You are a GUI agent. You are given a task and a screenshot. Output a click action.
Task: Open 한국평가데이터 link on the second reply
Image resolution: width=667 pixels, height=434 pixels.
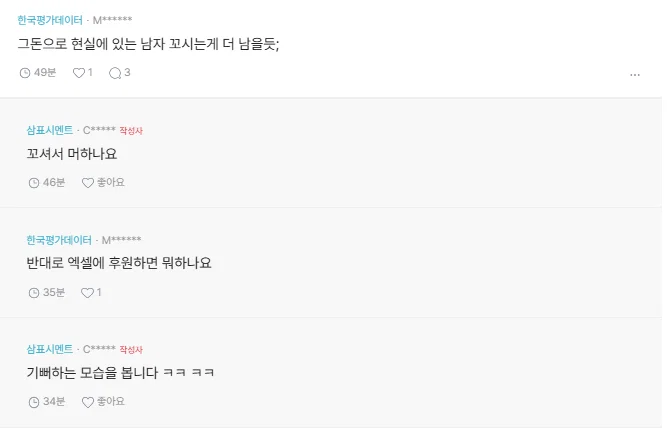click(x=59, y=240)
